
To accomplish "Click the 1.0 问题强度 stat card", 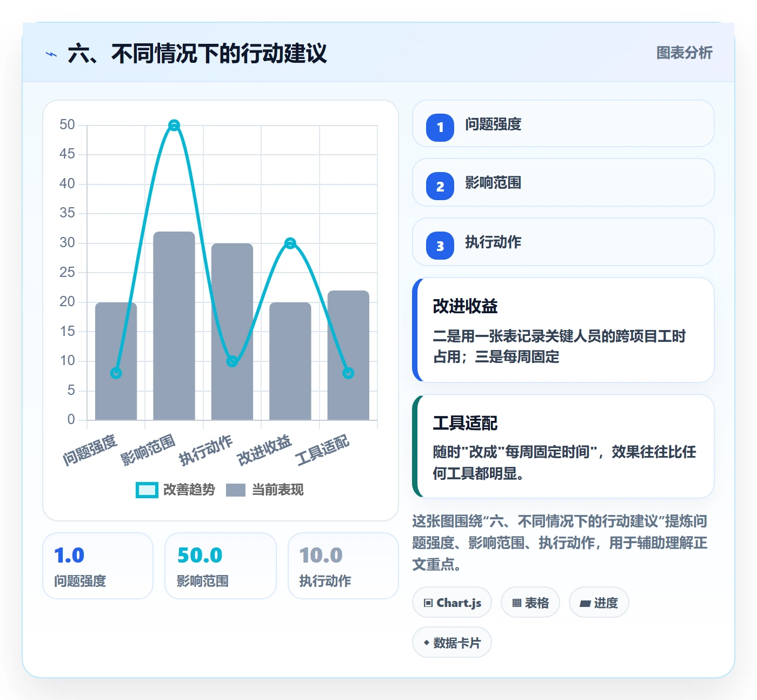I will point(98,566).
